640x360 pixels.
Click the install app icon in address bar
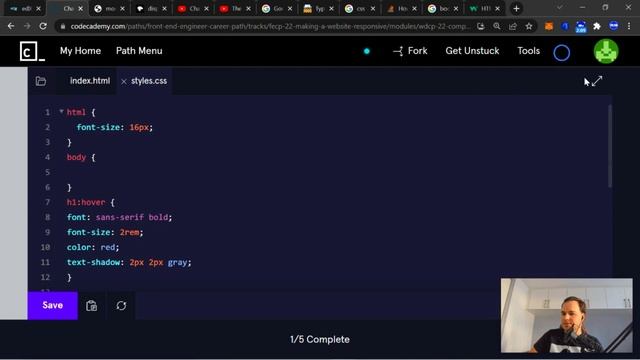tap(481, 27)
